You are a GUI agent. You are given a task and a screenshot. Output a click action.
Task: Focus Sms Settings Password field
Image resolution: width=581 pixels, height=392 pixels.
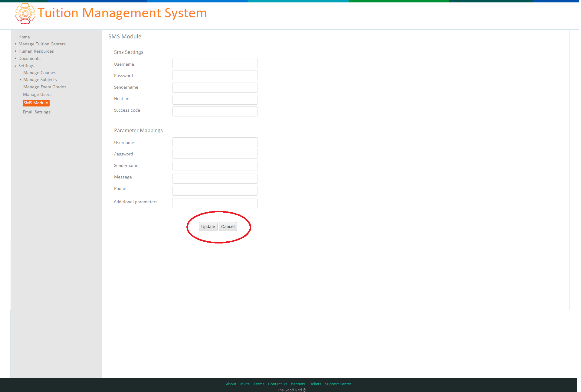[215, 75]
